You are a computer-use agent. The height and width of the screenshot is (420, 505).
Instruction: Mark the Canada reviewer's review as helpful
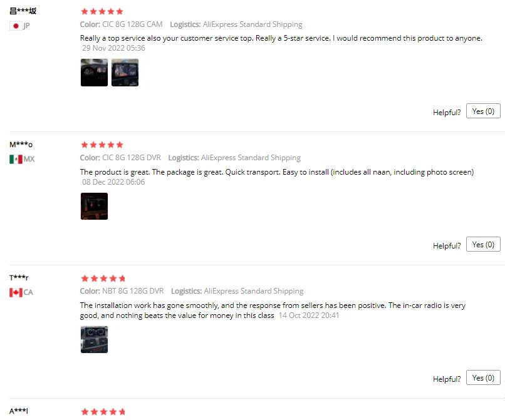tap(483, 377)
